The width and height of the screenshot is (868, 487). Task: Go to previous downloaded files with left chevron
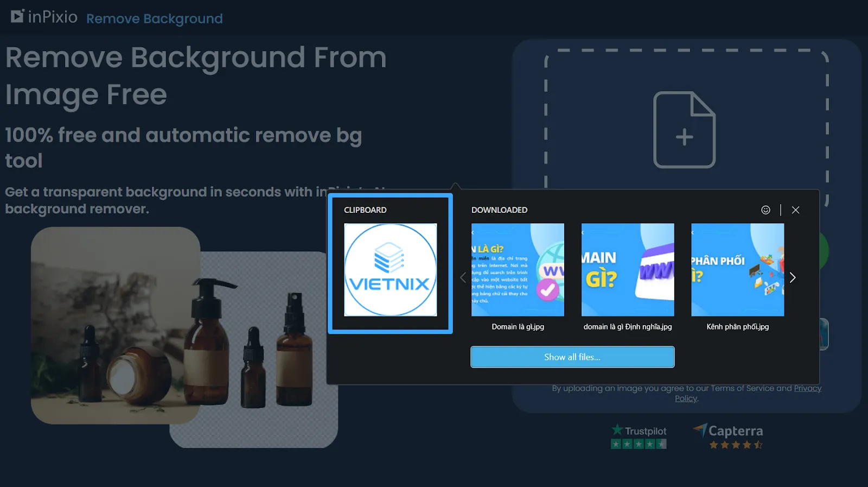pyautogui.click(x=463, y=277)
